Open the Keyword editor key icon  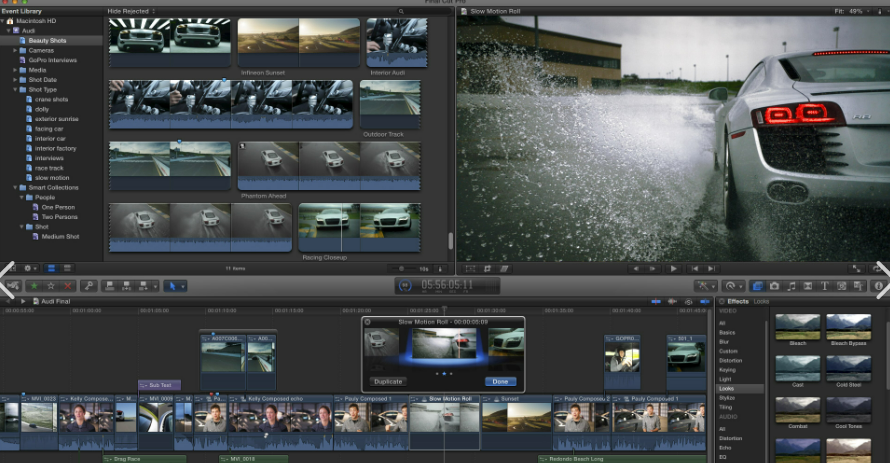89,286
